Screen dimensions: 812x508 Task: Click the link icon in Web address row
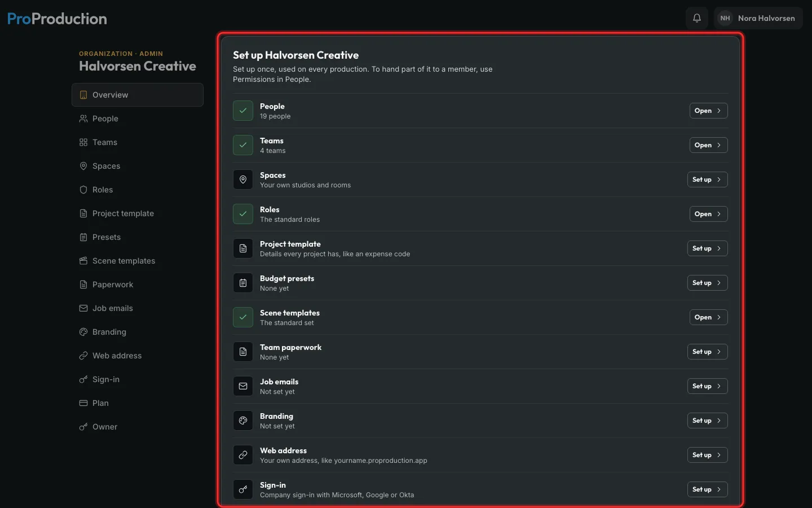tap(243, 455)
